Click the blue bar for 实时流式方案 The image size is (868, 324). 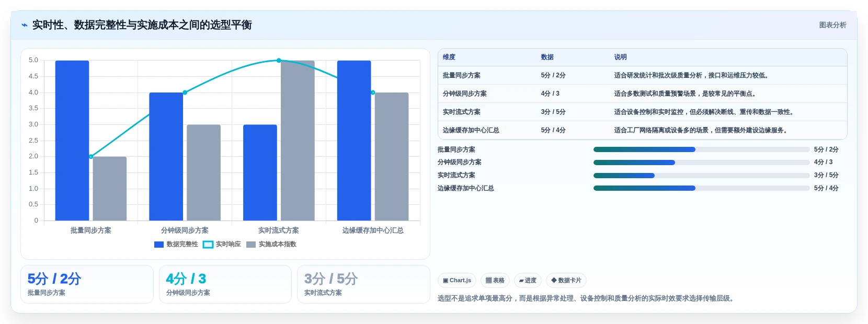tap(260, 172)
